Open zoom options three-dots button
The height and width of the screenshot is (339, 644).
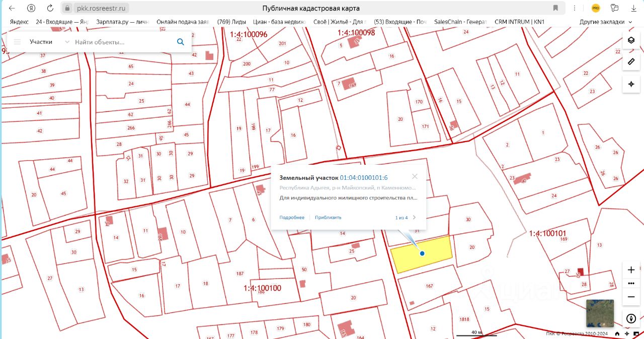(x=631, y=284)
